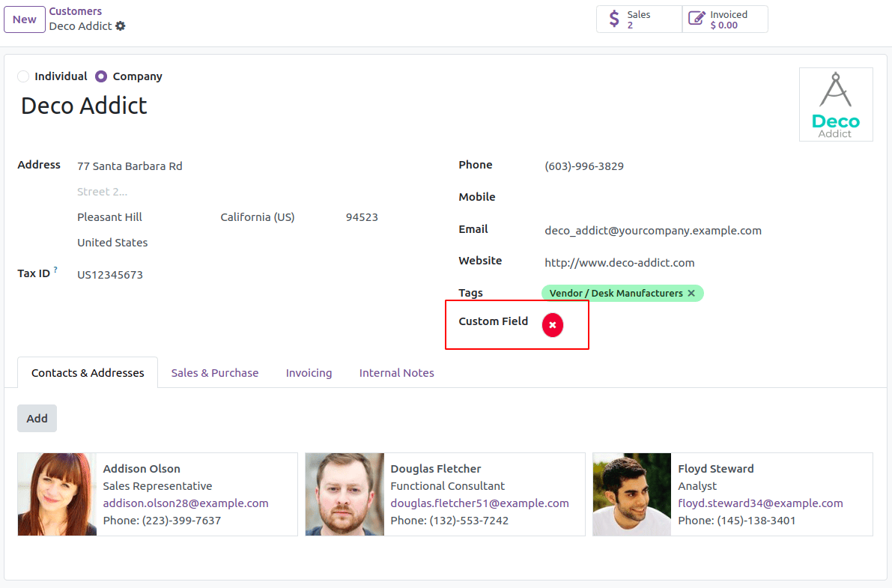This screenshot has height=588, width=892.
Task: Open the Invoicing tab
Action: (x=309, y=372)
